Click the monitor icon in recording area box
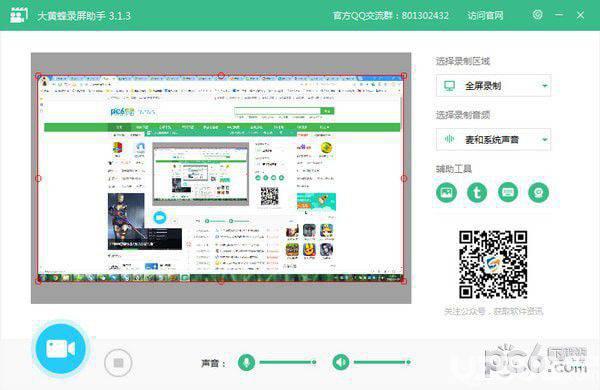Screen dimensions: 600x390 [450, 86]
